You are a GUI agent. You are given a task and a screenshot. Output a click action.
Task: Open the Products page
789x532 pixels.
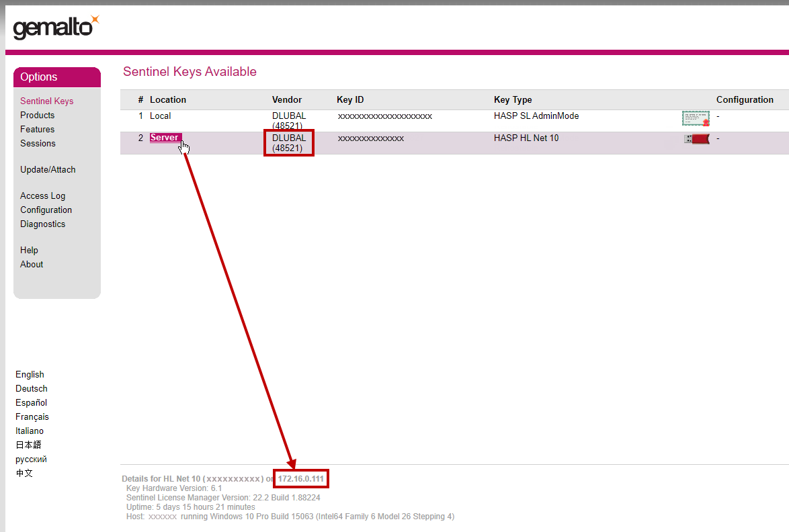(37, 115)
